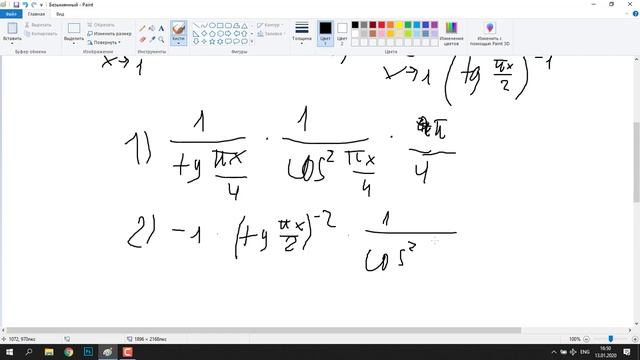Viewport: 640px width, 360px height.
Task: Expand the shapes gallery with the bottom arrow
Action: click(x=252, y=41)
